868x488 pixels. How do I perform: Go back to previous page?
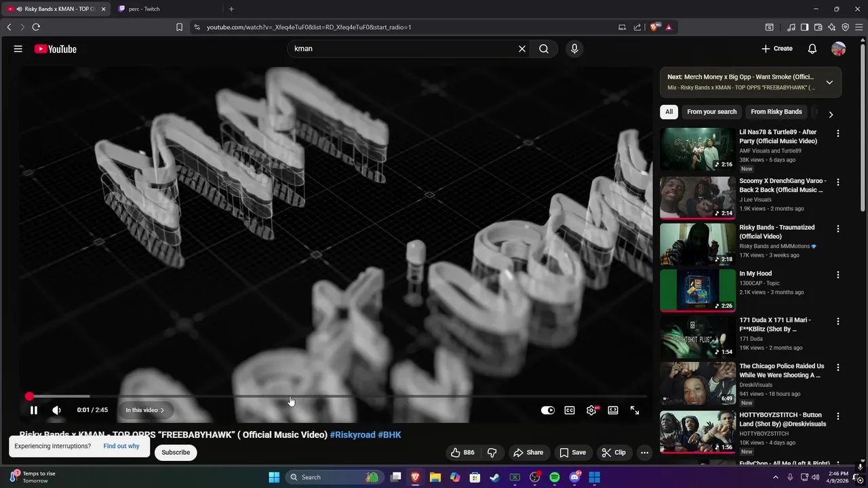click(x=9, y=27)
